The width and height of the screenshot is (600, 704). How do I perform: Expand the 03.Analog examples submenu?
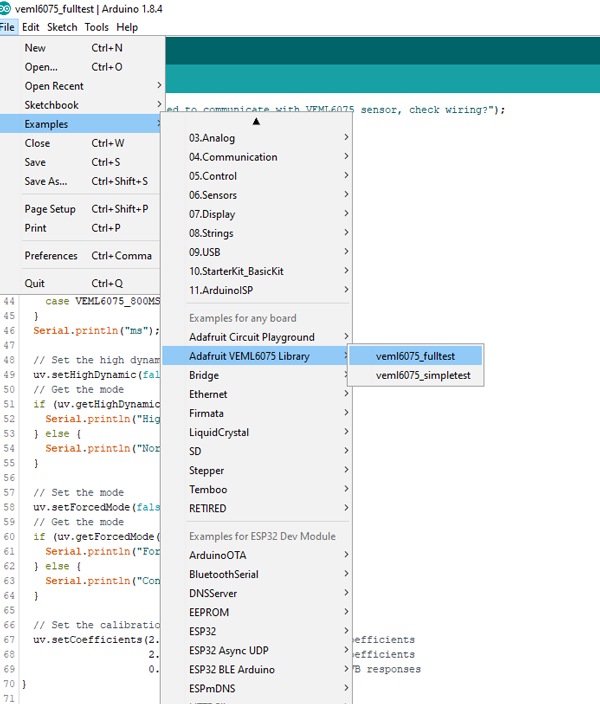point(256,138)
